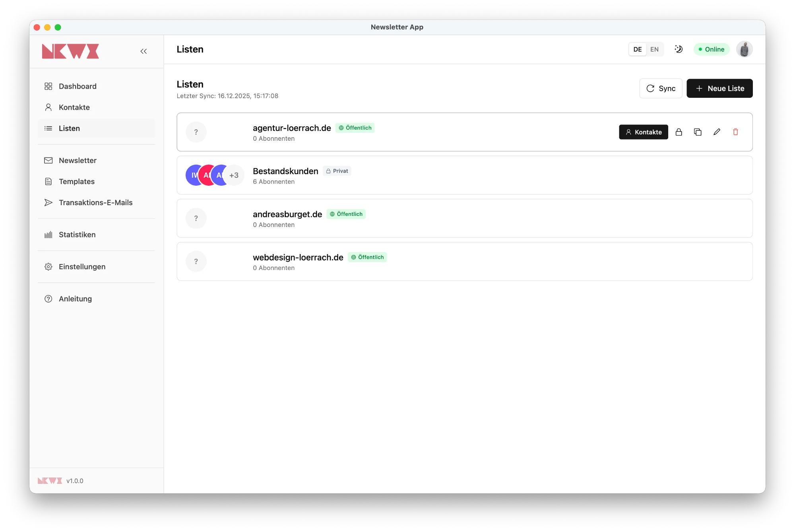Switch language to EN

coord(654,49)
